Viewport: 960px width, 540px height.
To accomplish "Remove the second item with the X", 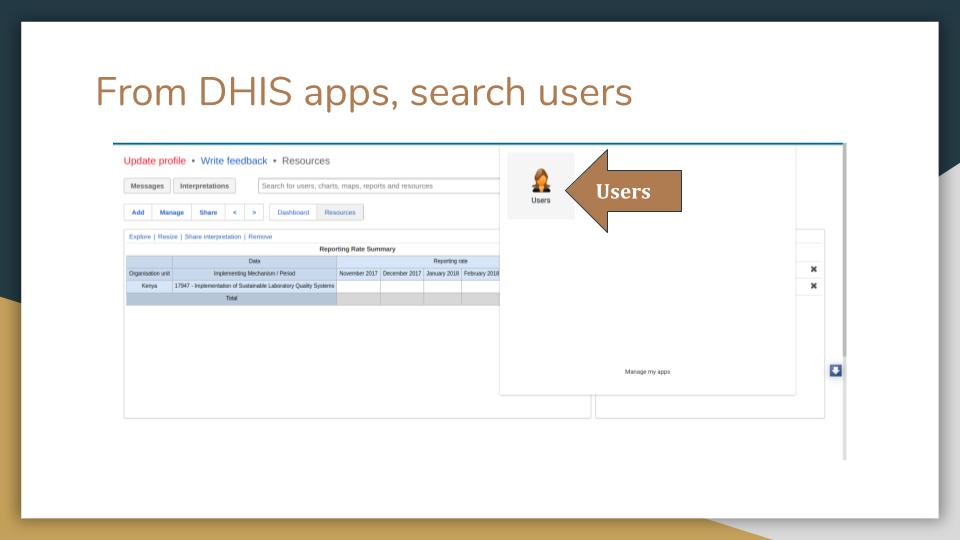I will 814,285.
